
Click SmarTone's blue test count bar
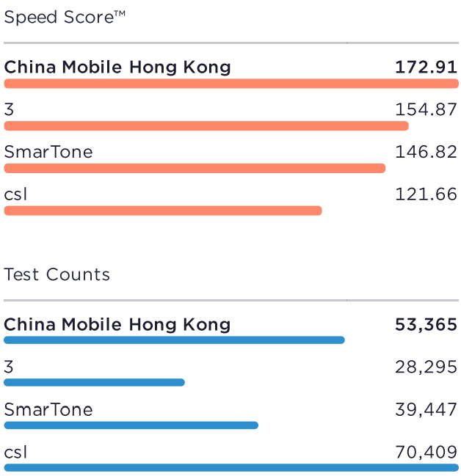click(x=131, y=425)
